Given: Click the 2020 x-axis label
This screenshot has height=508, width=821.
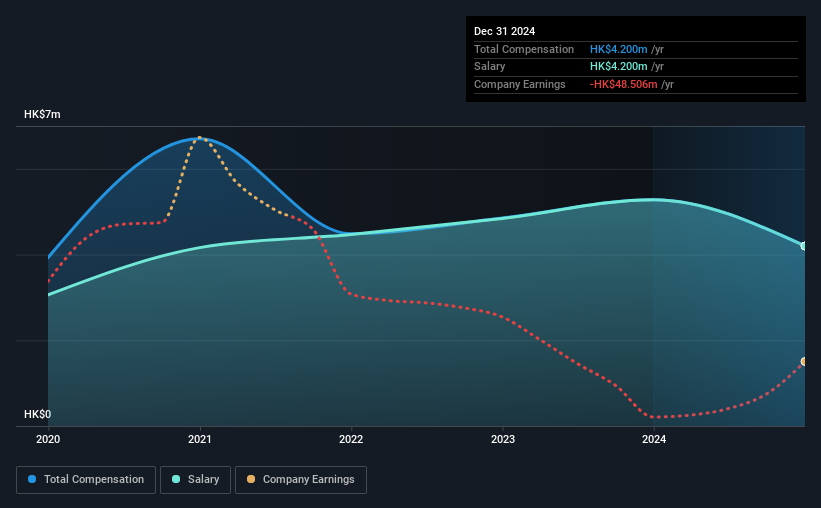Looking at the screenshot, I should [48, 439].
